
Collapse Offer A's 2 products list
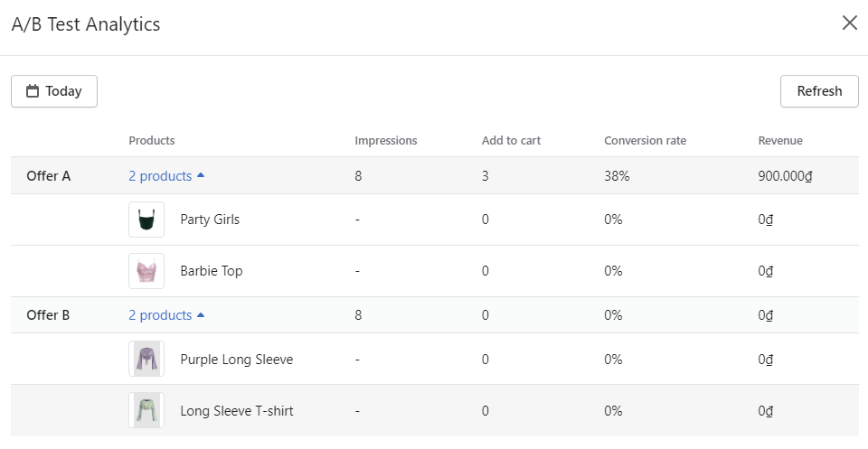tap(166, 176)
